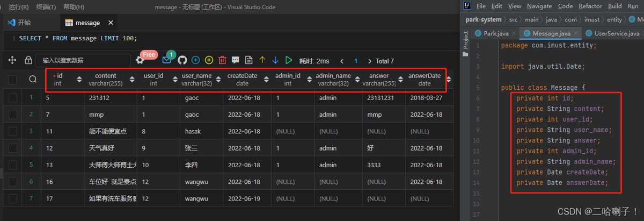
Task: Click the sort arrows on the id column
Action: pyautogui.click(x=79, y=80)
